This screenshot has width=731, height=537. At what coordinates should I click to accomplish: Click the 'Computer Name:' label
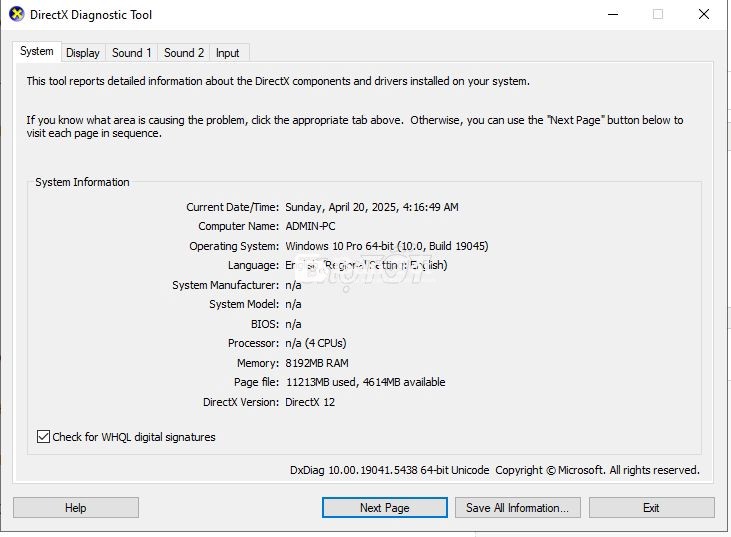pos(239,227)
